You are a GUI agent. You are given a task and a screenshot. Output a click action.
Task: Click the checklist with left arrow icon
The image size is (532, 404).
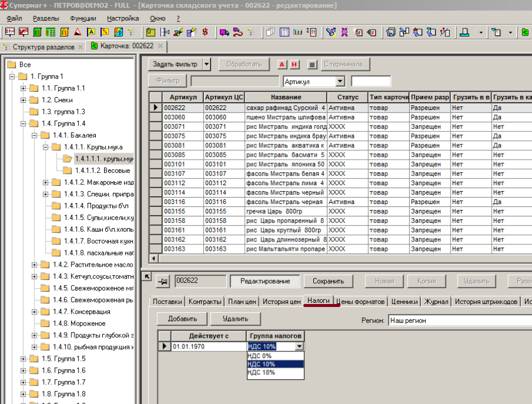[372, 33]
